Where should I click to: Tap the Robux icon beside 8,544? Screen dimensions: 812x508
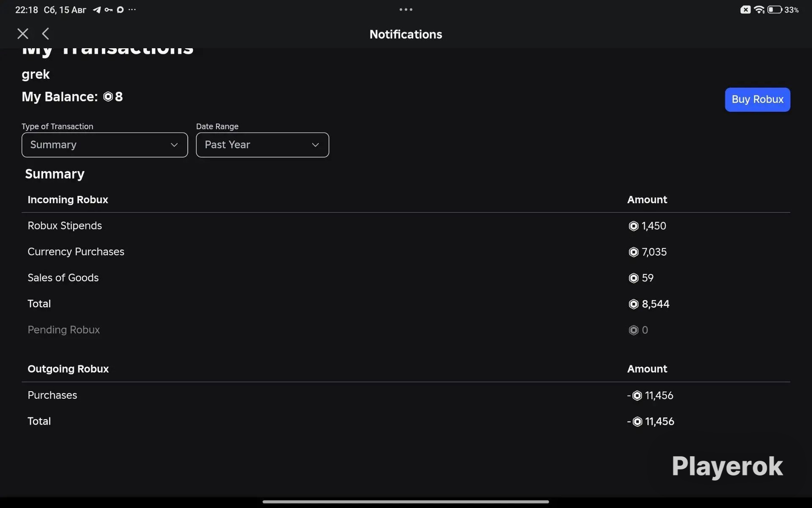pyautogui.click(x=633, y=304)
